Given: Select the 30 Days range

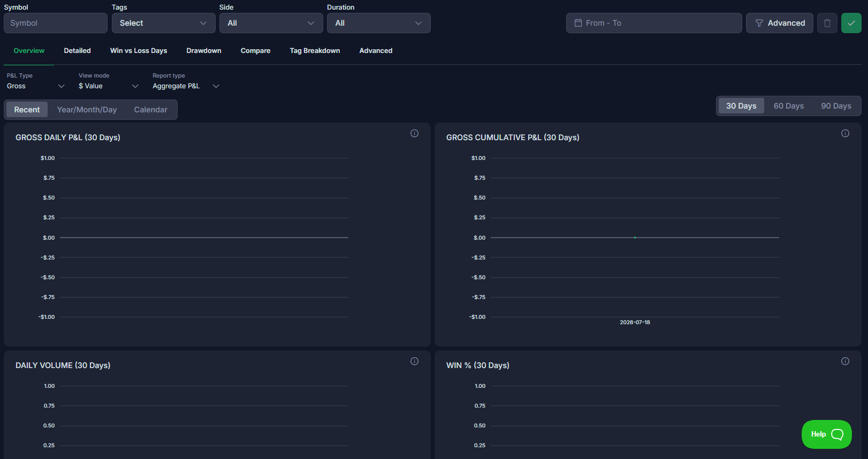Looking at the screenshot, I should (741, 106).
